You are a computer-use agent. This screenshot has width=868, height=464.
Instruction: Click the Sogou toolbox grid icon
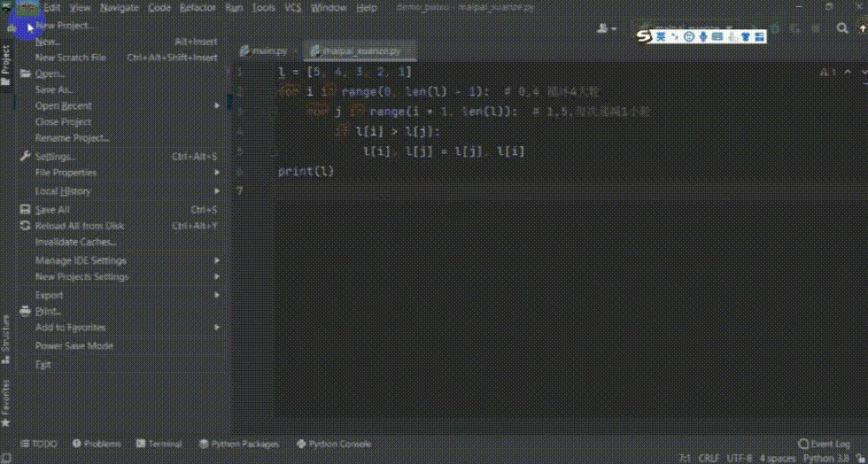click(x=760, y=37)
